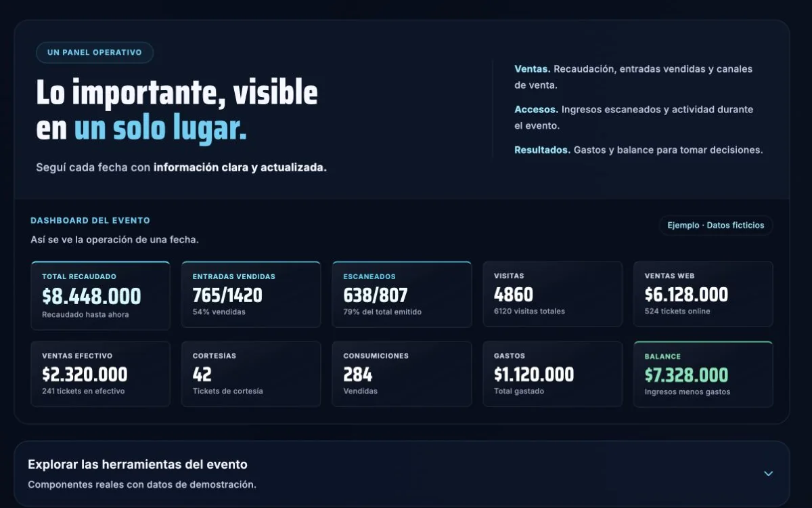Click the "Accesos." highlighted word

[537, 110]
